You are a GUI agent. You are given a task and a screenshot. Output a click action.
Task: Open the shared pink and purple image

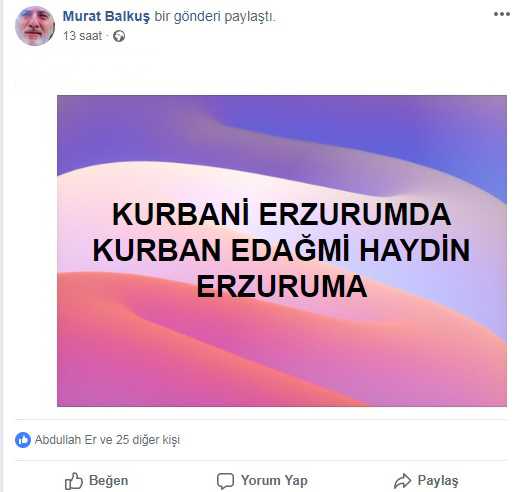click(x=282, y=251)
